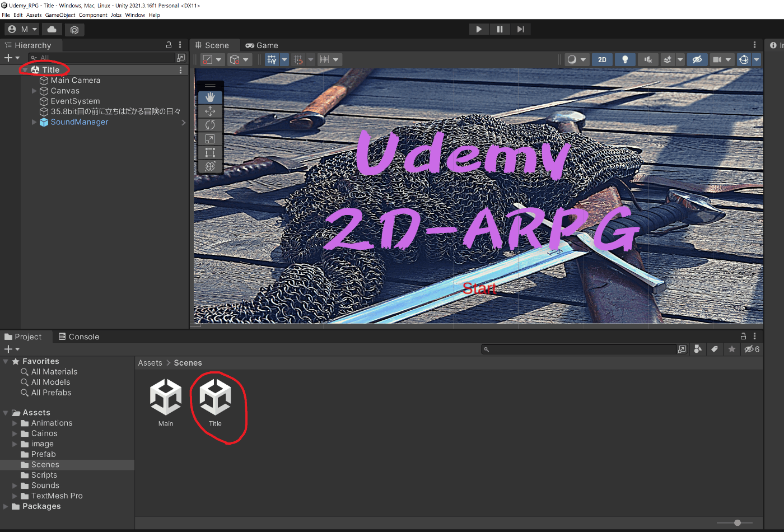Open the GameObject menu

click(60, 15)
